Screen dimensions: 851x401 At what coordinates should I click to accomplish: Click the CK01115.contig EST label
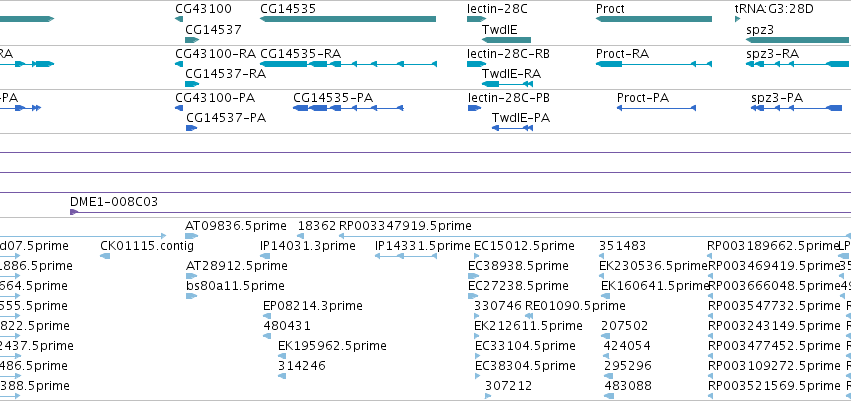147,246
